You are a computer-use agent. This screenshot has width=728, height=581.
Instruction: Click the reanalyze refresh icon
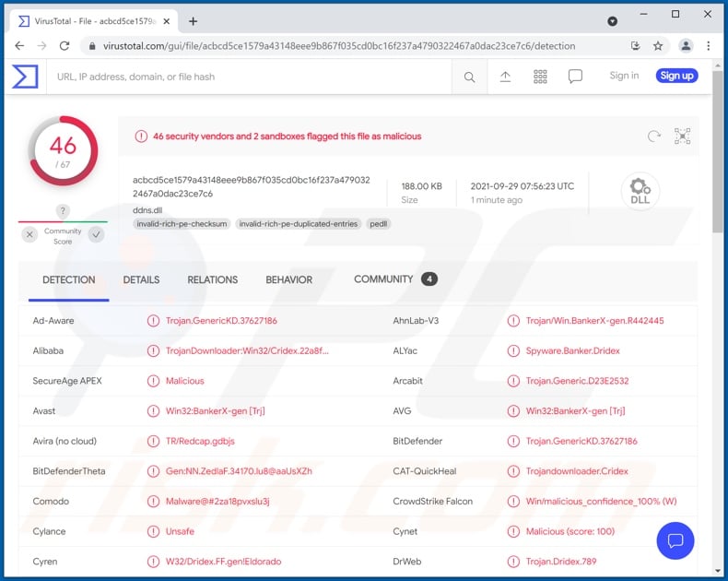(x=654, y=136)
